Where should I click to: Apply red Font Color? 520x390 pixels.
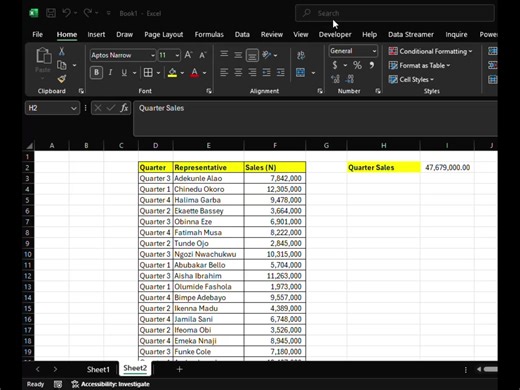[x=195, y=72]
